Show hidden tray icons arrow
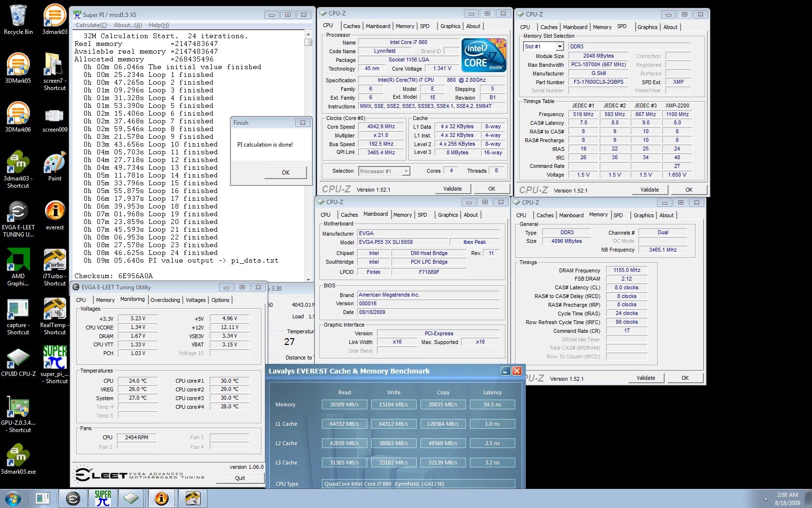The height and width of the screenshot is (508, 812). [766, 499]
